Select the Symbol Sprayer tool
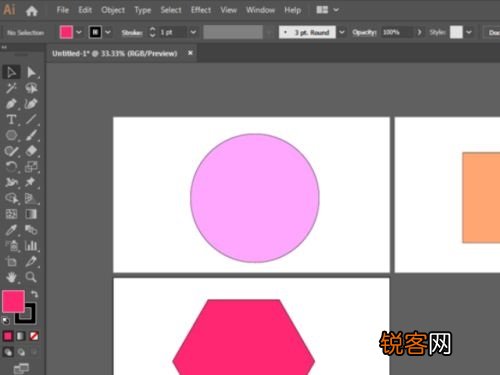Viewport: 500px width, 375px height. [11, 246]
